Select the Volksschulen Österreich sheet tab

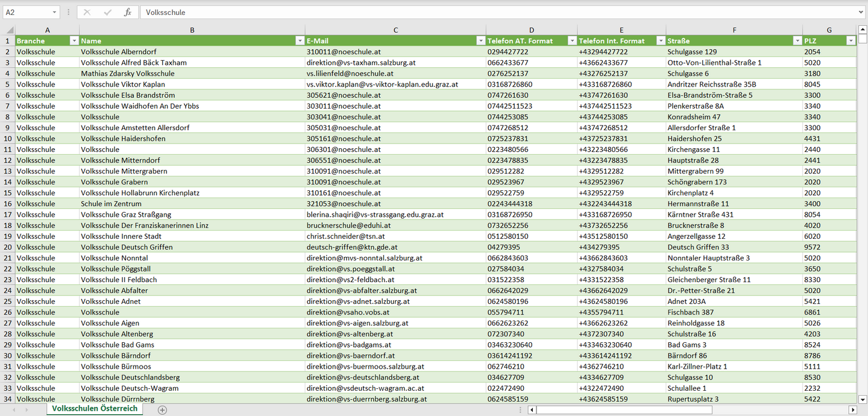(x=94, y=409)
